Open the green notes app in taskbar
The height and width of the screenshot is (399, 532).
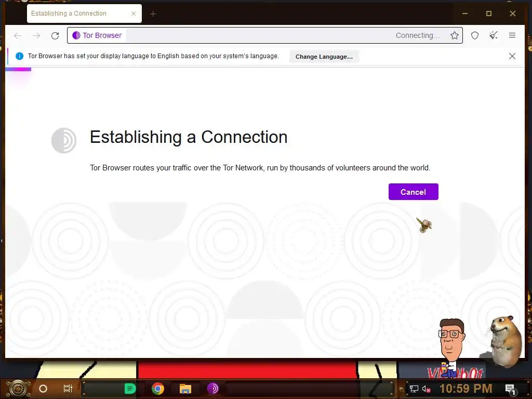point(130,389)
